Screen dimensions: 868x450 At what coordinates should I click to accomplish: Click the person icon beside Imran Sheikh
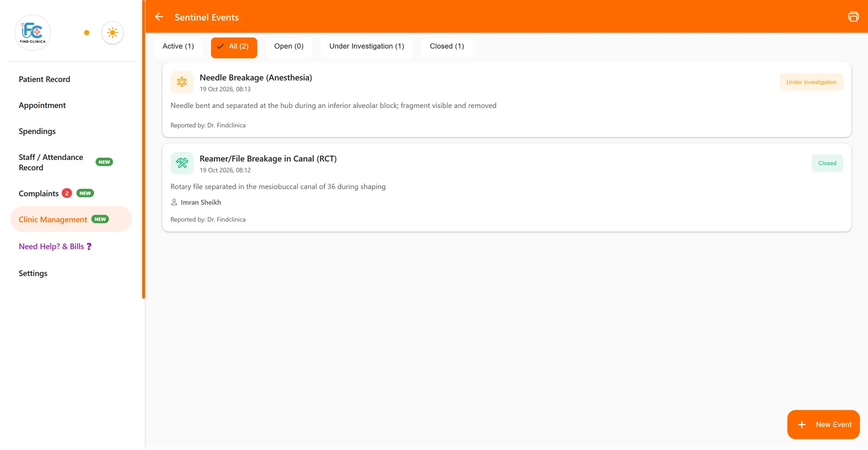pos(174,202)
